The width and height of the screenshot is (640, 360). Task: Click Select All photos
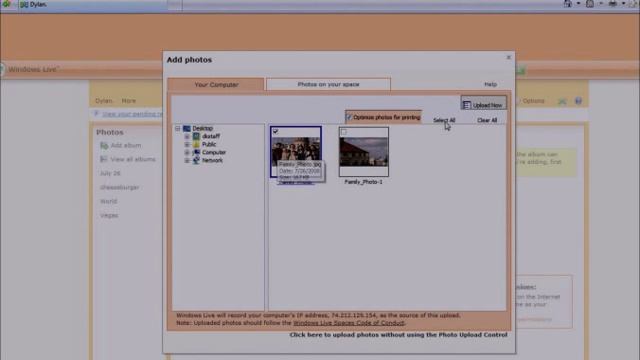(x=444, y=120)
